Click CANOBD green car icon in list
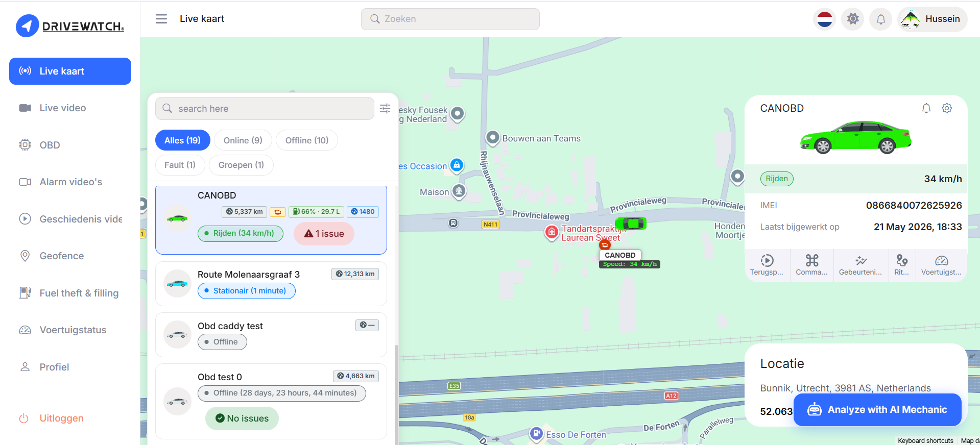 (x=177, y=218)
